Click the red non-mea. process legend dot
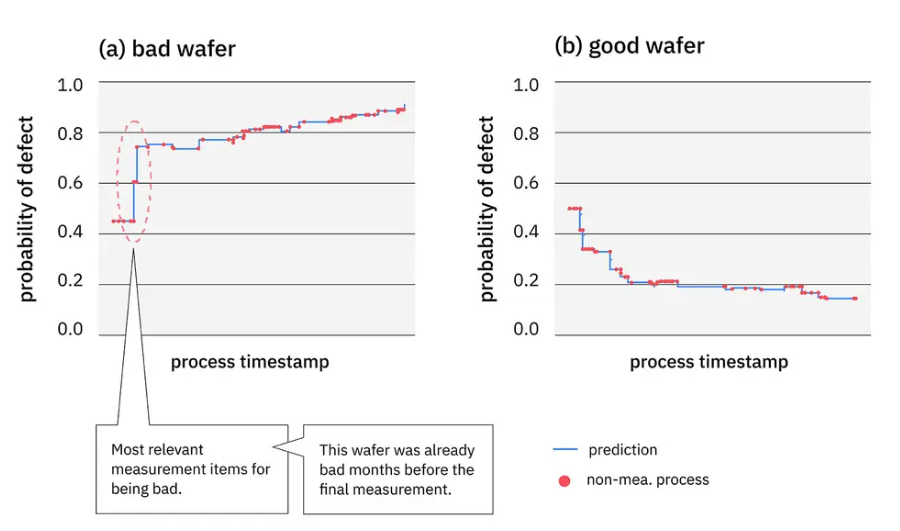 pyautogui.click(x=565, y=481)
